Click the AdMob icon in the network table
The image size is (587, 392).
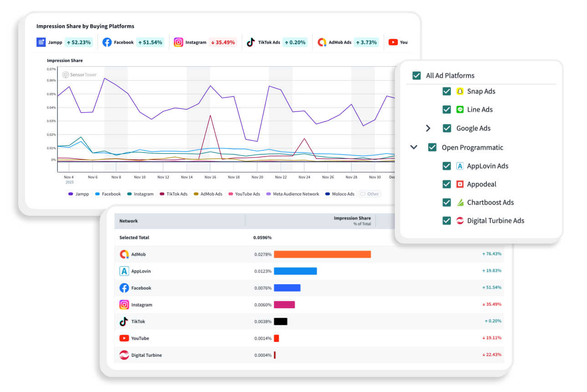coord(124,255)
